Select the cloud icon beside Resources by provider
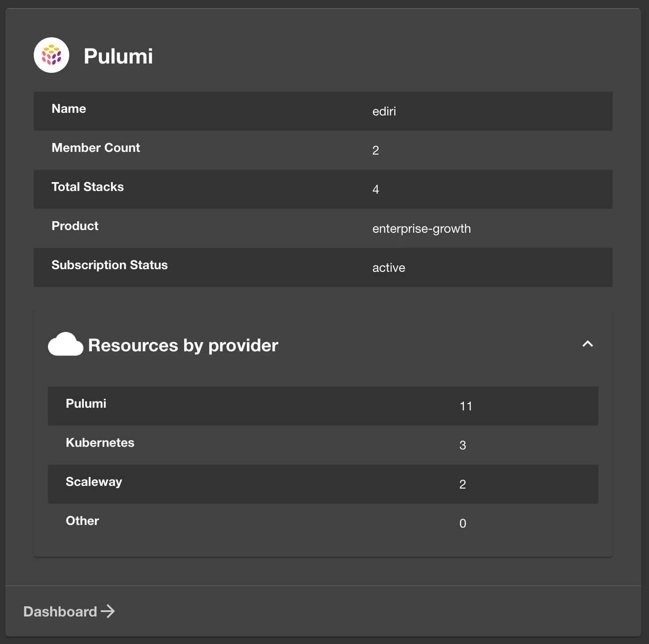 coord(65,344)
